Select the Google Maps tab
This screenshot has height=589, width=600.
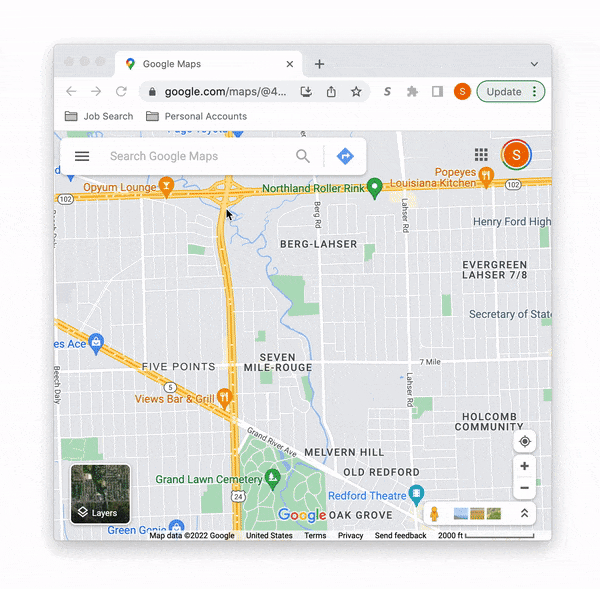(209, 64)
